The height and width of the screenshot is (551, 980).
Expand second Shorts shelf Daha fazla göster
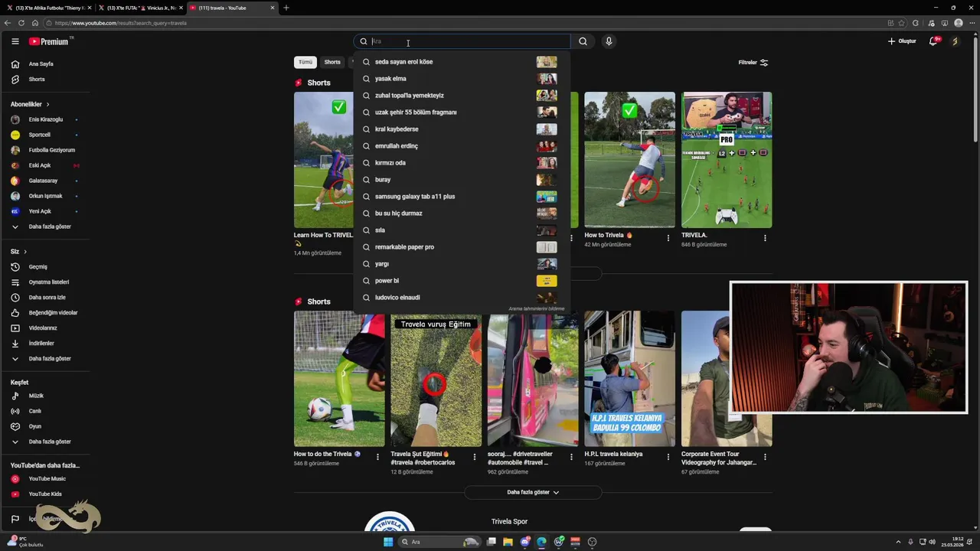point(533,493)
